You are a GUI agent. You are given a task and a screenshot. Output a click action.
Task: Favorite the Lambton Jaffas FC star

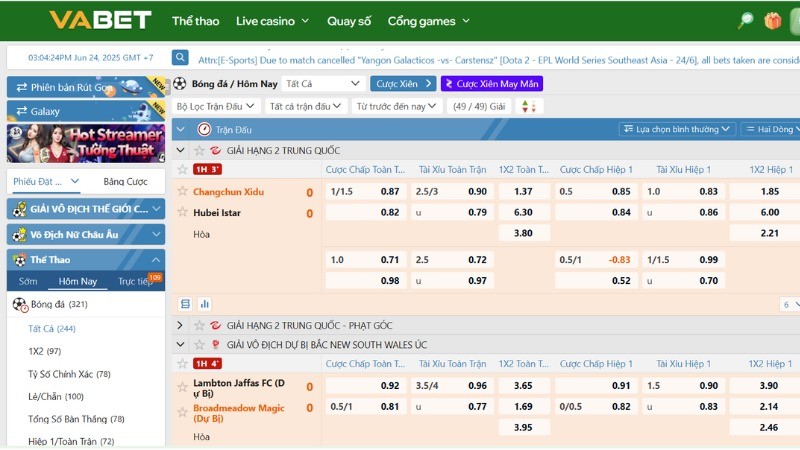182,385
